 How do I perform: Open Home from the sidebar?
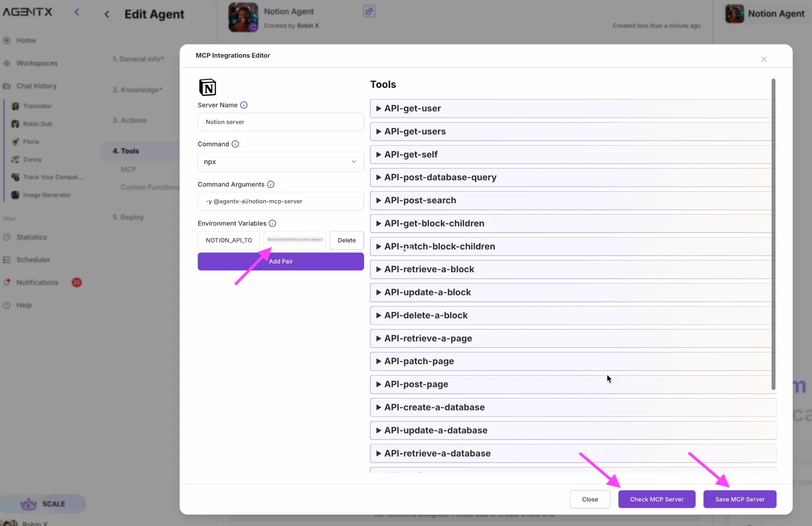[x=26, y=41]
